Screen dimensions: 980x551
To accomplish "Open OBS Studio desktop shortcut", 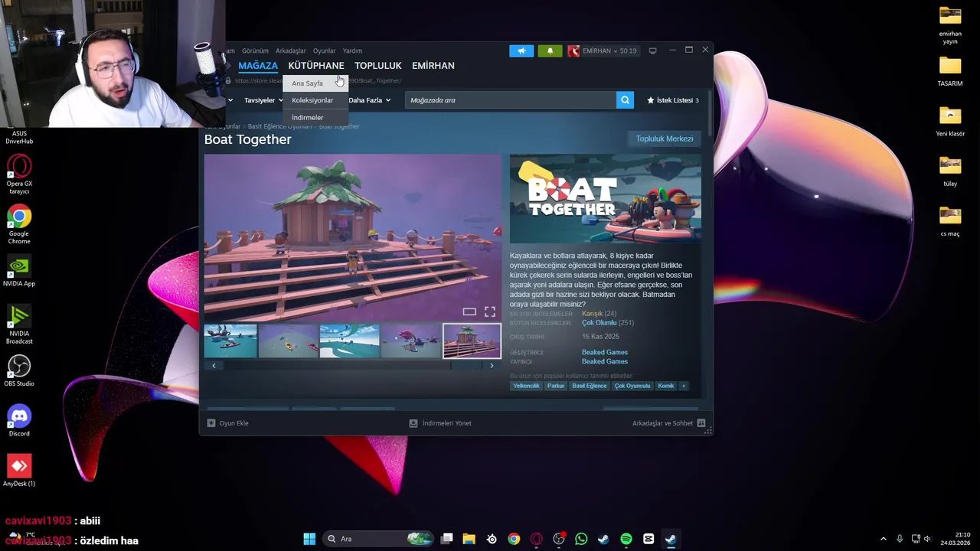I will pyautogui.click(x=19, y=371).
